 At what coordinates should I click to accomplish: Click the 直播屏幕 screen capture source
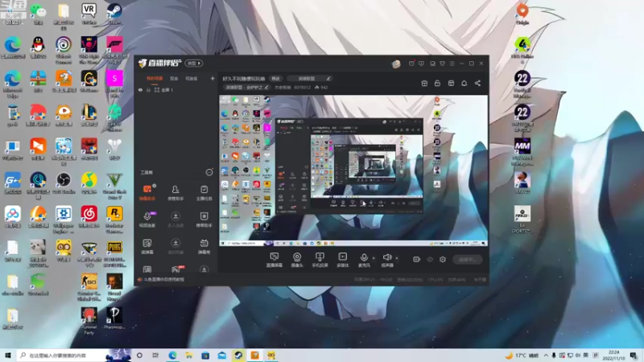click(274, 260)
